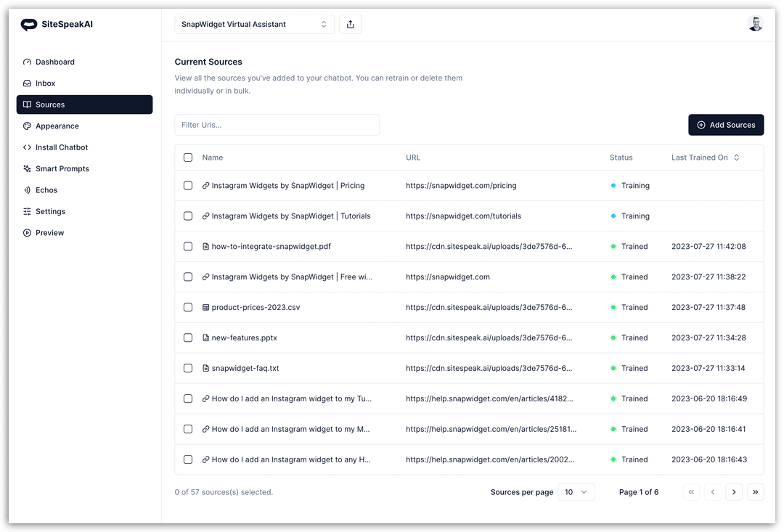Click the Page 1 of 6 text
This screenshot has width=784, height=532.
coord(639,492)
